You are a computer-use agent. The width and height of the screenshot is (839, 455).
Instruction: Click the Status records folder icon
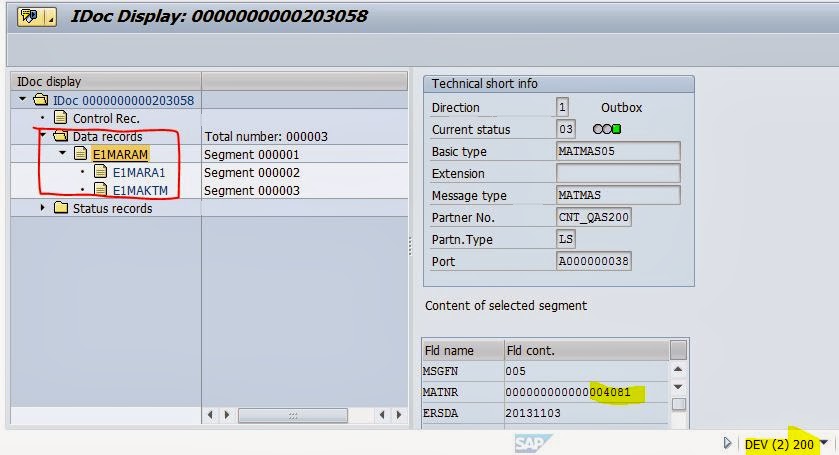point(60,208)
